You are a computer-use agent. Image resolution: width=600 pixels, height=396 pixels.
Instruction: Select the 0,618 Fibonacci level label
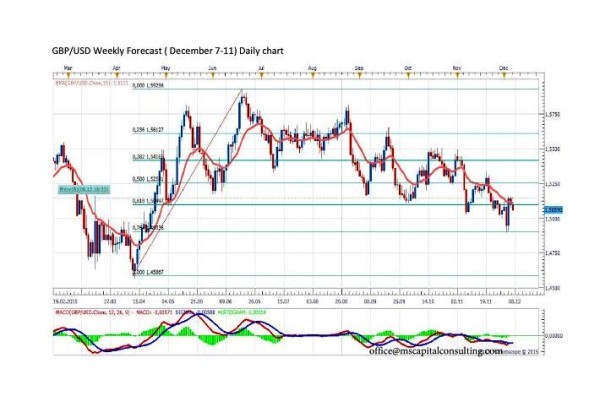pos(148,200)
